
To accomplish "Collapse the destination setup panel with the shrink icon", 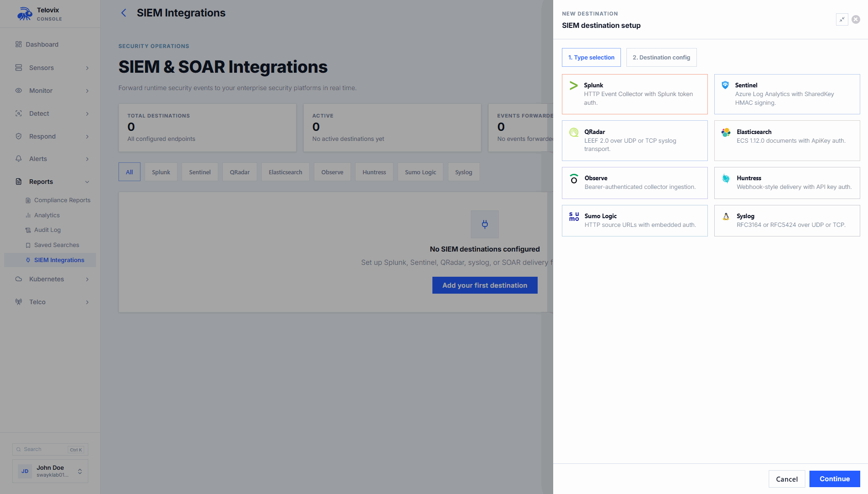I will click(841, 20).
